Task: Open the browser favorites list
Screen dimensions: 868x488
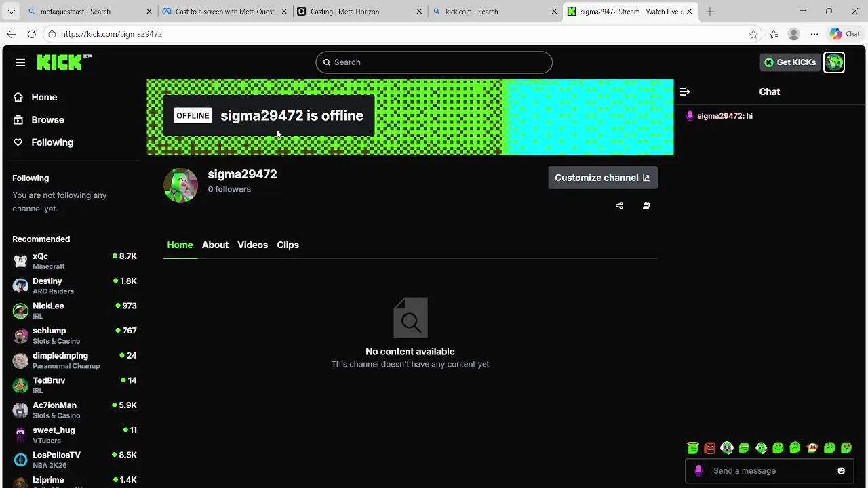Action: [x=774, y=34]
